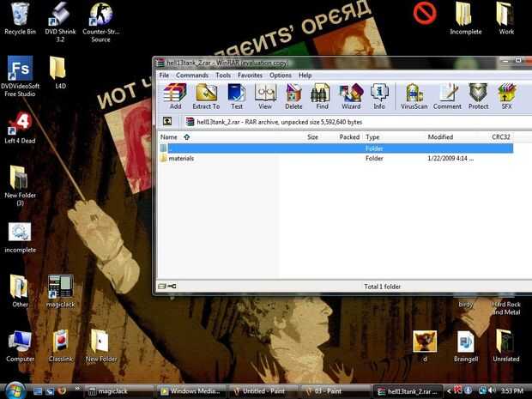
Task: Open the Favorites menu
Action: pos(250,76)
